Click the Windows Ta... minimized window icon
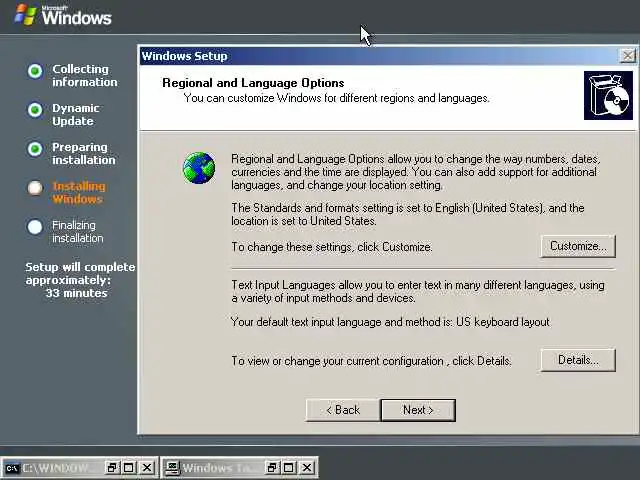The width and height of the screenshot is (640, 480). 172,468
